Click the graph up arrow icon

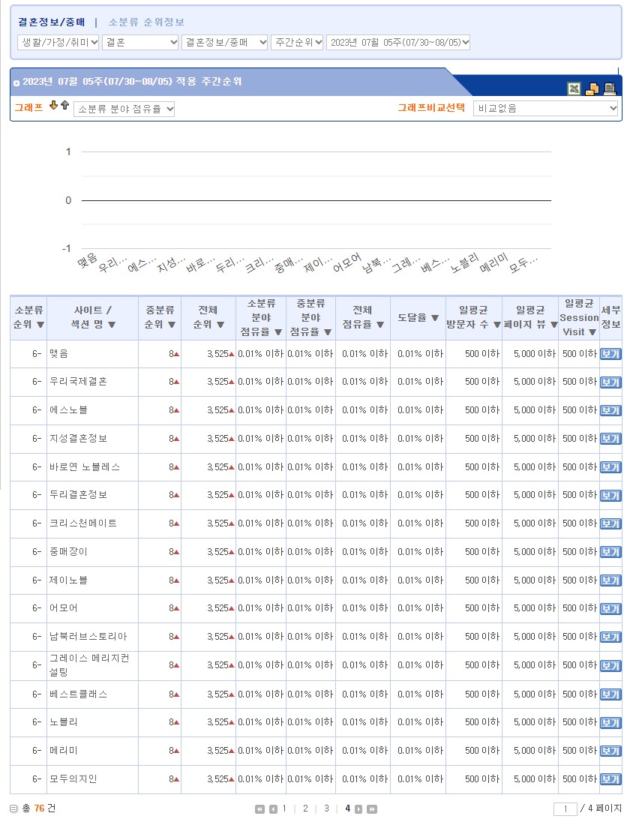[64, 106]
